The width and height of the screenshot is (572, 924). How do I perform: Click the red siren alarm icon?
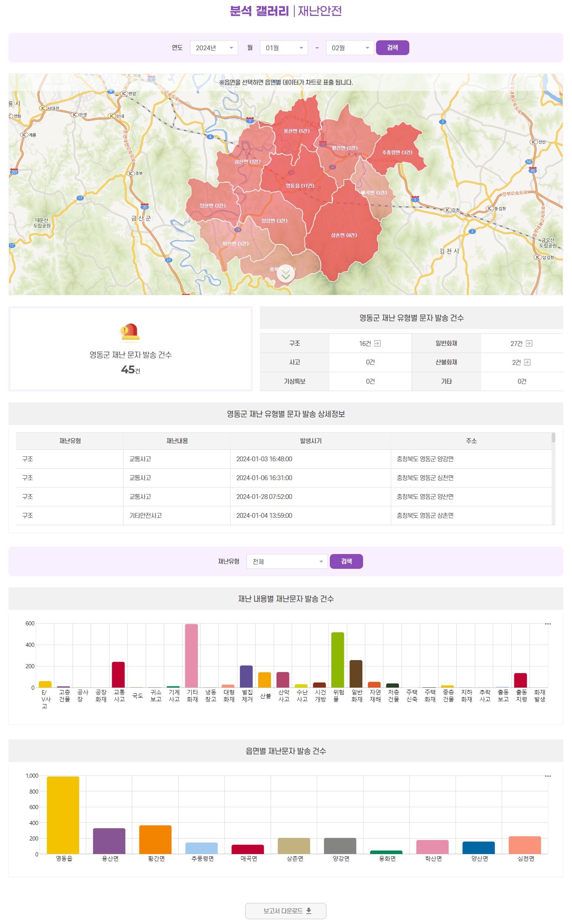(x=130, y=332)
